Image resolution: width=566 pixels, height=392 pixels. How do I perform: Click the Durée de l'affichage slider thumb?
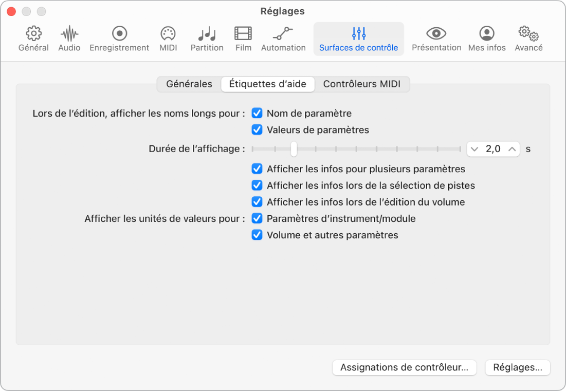[x=294, y=149]
